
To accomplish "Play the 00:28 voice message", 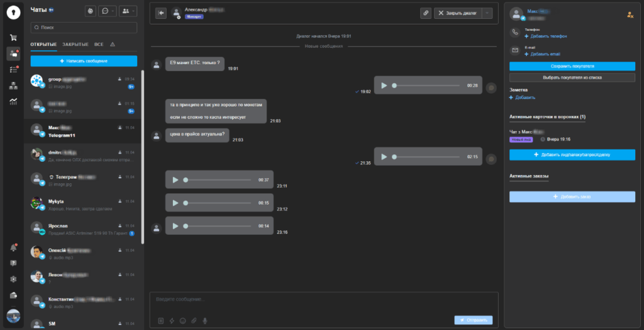I will (384, 85).
